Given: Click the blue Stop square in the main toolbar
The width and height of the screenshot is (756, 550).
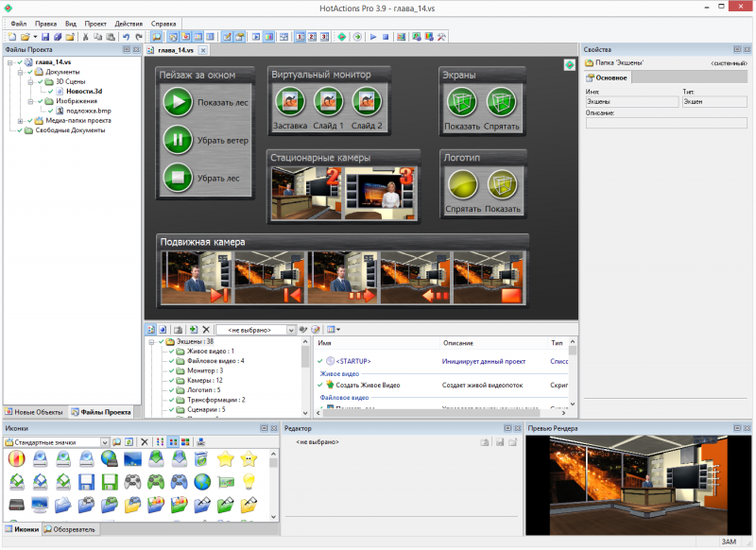Looking at the screenshot, I should (386, 37).
